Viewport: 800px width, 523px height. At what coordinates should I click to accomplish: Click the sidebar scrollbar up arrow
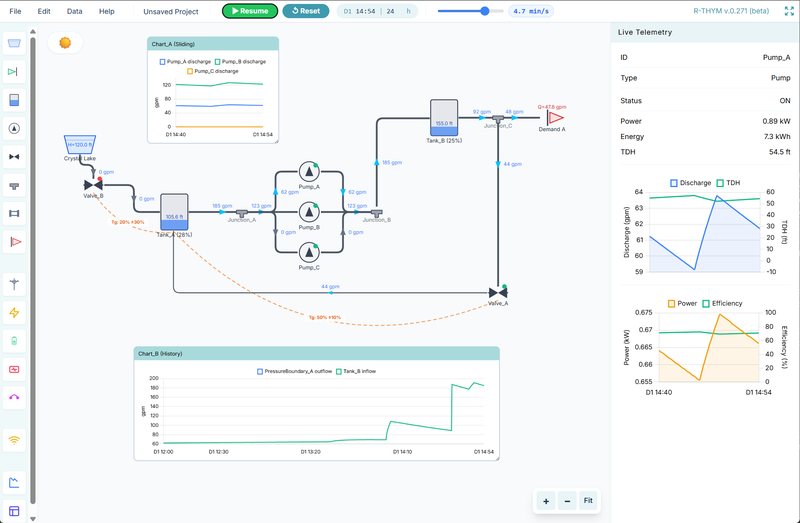click(x=33, y=32)
